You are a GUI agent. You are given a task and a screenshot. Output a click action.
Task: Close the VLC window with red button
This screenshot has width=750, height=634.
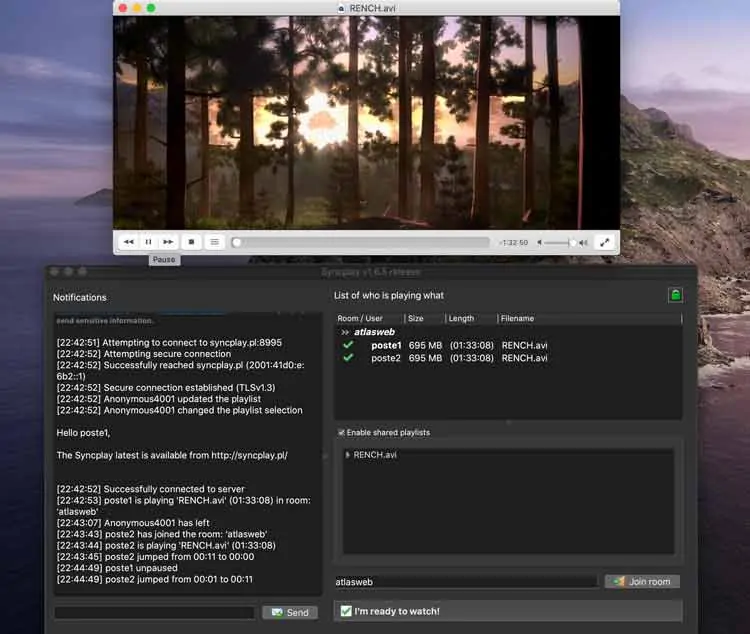pyautogui.click(x=123, y=8)
